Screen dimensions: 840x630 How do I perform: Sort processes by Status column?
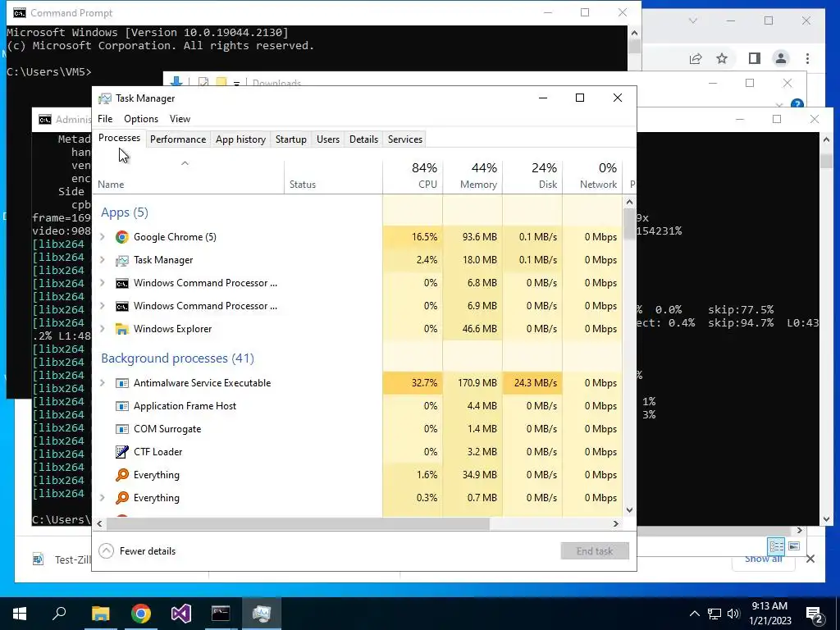[x=333, y=176]
